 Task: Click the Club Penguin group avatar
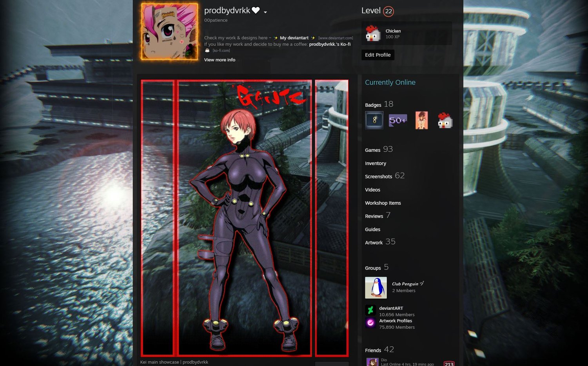[x=376, y=288]
